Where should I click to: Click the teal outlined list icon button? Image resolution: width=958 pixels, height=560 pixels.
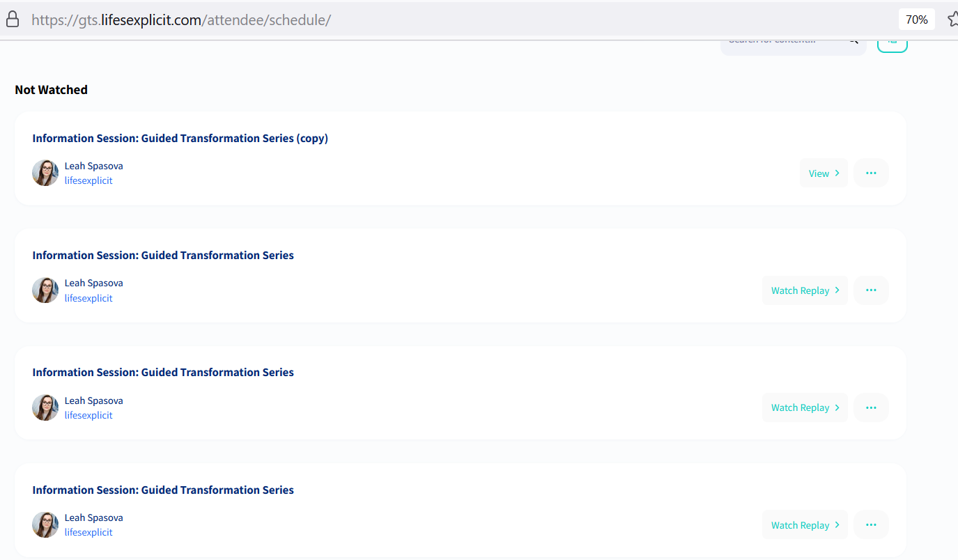[x=892, y=45]
